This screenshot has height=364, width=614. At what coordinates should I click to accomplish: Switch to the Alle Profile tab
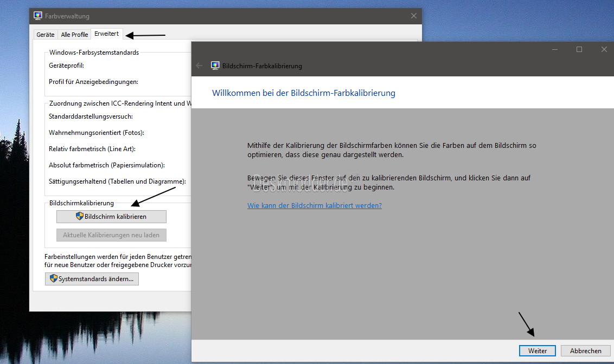coord(74,35)
